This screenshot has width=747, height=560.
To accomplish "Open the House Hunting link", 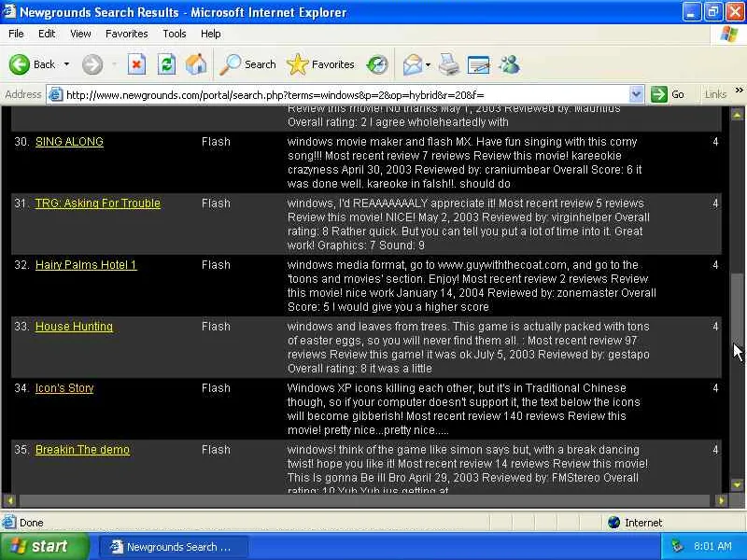I will (75, 327).
